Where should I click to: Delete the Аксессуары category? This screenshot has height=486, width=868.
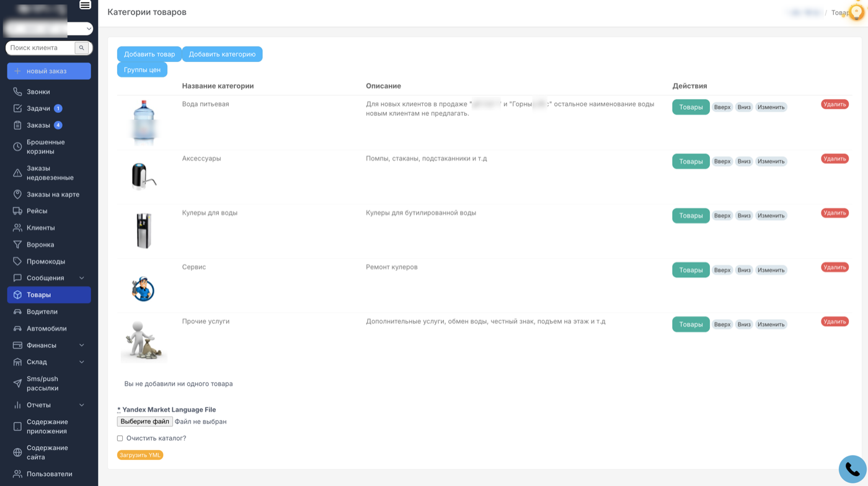pyautogui.click(x=835, y=159)
